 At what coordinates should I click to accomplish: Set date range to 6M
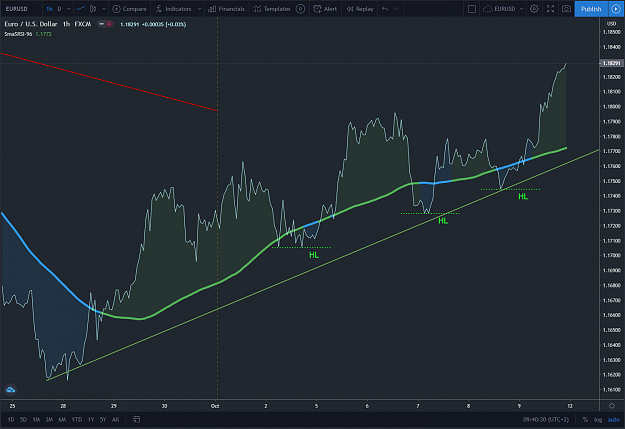point(62,419)
